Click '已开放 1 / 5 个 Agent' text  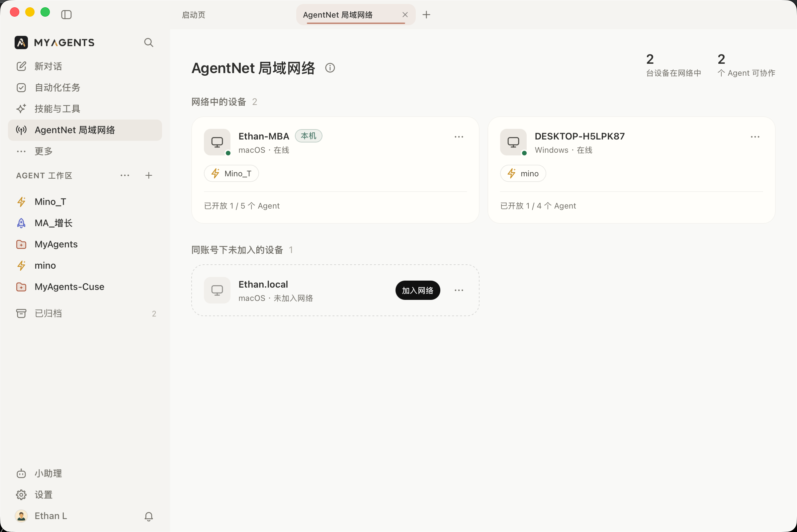click(x=242, y=206)
